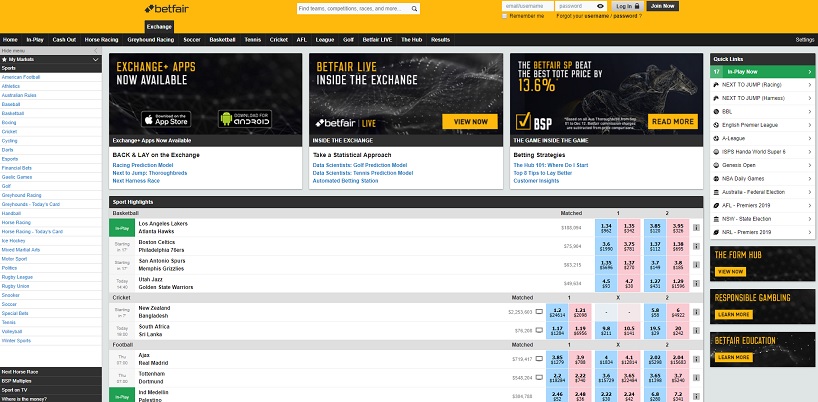Viewport: 818px width, 402px height.
Task: Open info icon for Tottenham vs Dortmund
Action: click(696, 377)
